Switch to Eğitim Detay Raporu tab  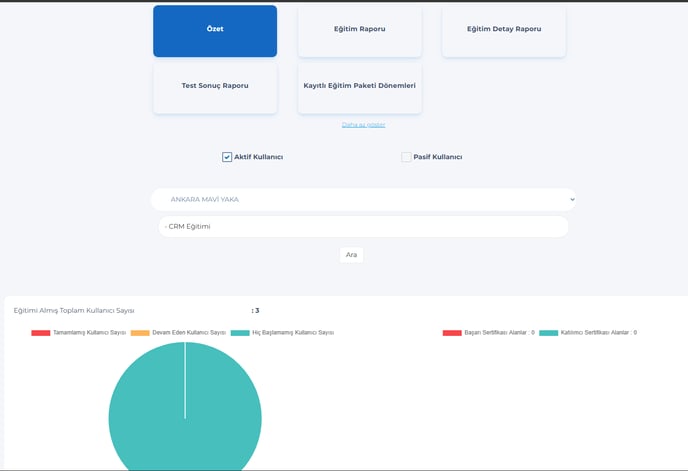tap(503, 30)
